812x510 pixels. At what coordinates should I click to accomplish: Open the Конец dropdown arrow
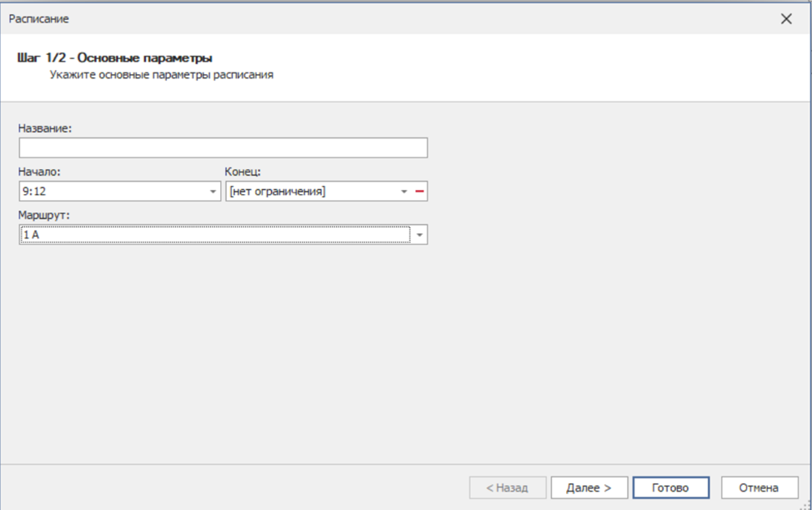[404, 192]
